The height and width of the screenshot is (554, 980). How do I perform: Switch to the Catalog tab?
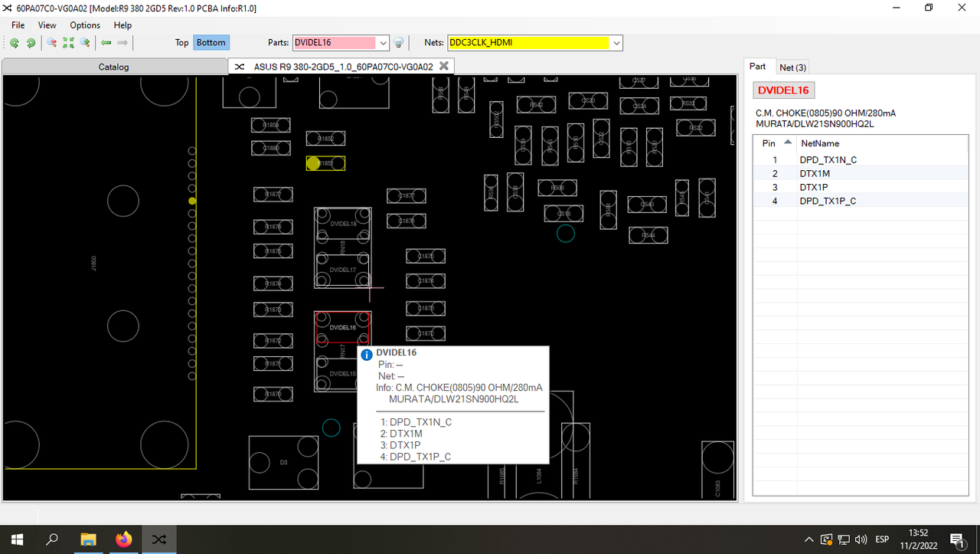click(x=114, y=67)
